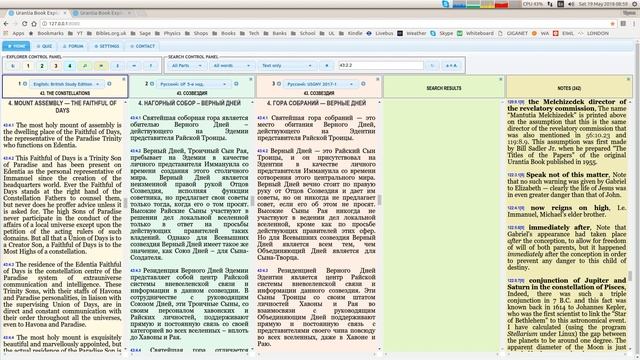Close the Notes panel
This screenshot has height=360, width=640.
(629, 79)
